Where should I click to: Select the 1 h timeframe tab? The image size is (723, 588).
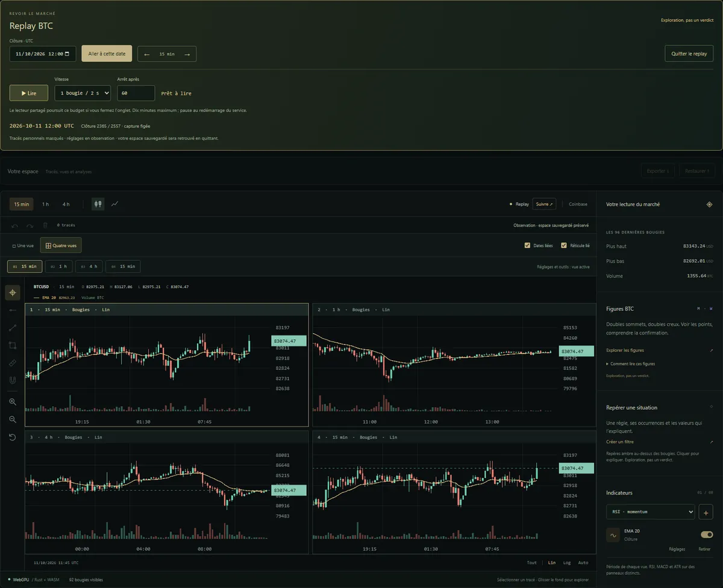[45, 204]
